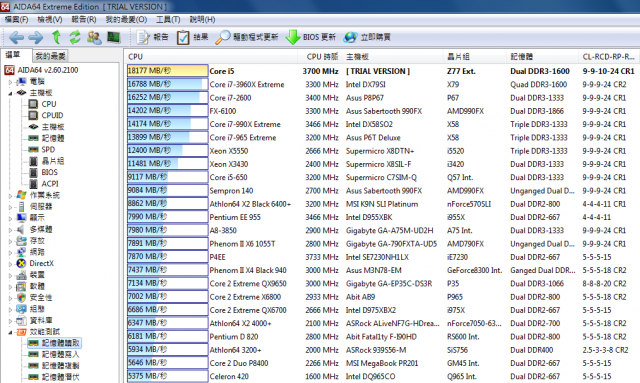The image size is (640, 383).
Task: Click 驅動程式更新 driver update button
Action: tap(247, 37)
